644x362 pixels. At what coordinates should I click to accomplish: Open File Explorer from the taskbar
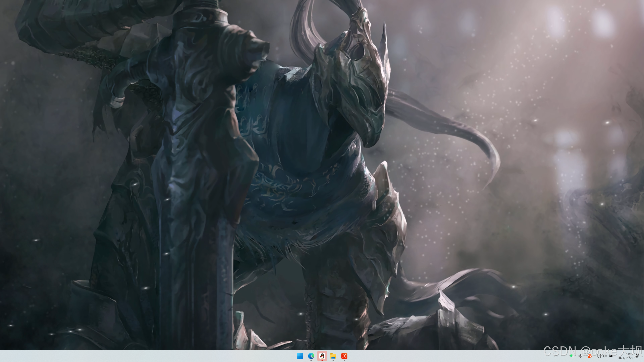click(333, 356)
